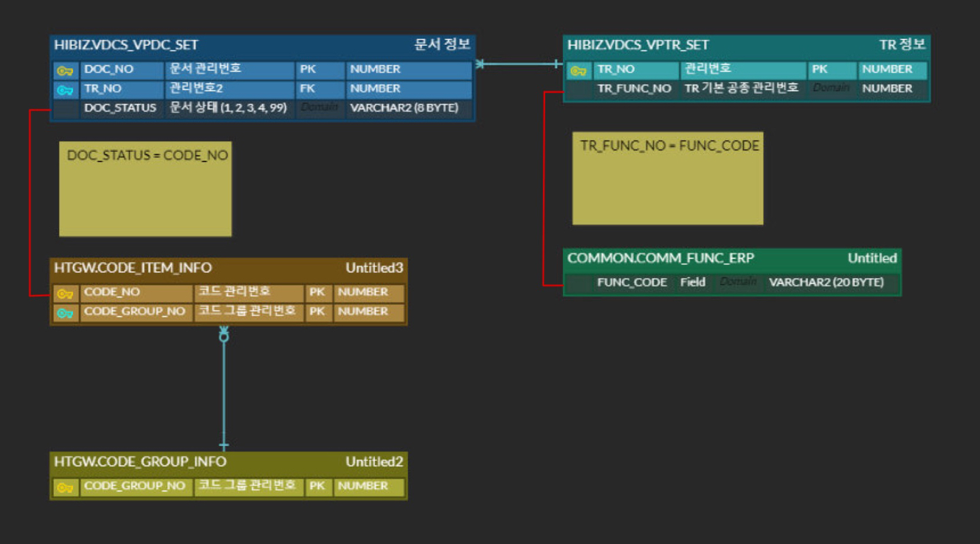This screenshot has width=980, height=544.
Task: Click the cyan key icon beside TR_NO in VPDC_SET
Action: 65,90
